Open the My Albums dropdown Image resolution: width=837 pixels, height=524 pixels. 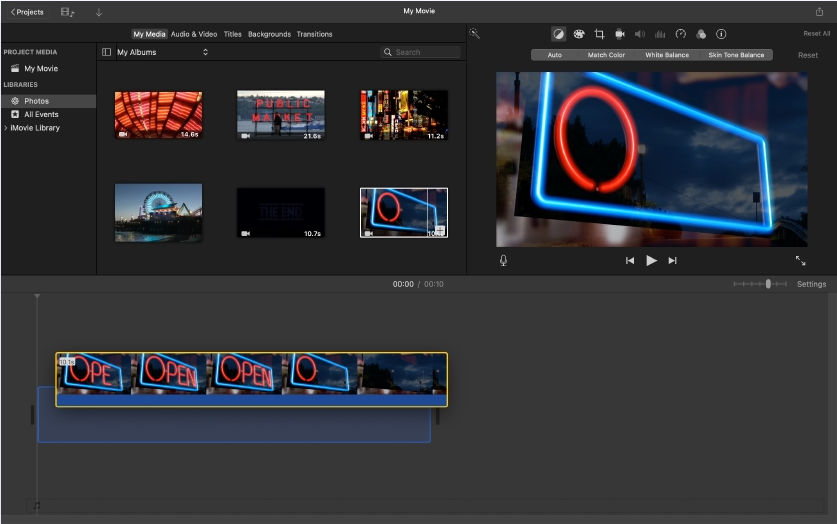click(x=162, y=52)
